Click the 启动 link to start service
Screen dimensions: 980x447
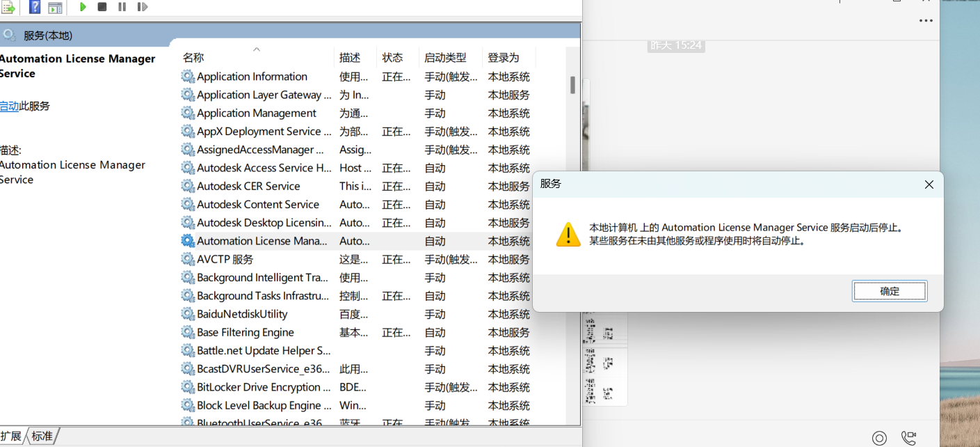(9, 106)
